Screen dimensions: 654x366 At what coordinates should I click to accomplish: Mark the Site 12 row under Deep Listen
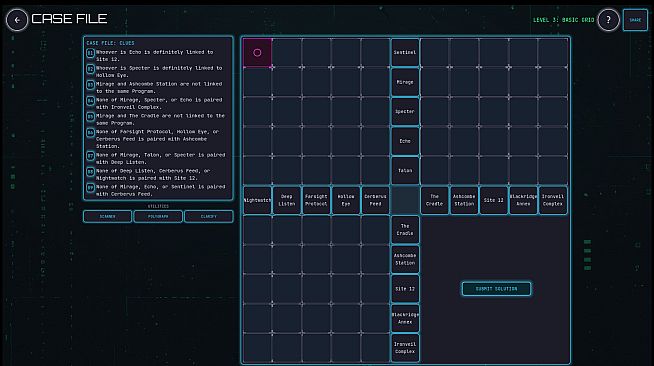click(x=287, y=288)
